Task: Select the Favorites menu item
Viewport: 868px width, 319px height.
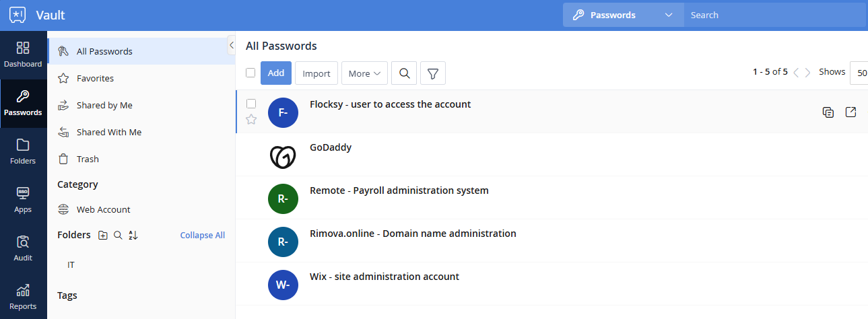Action: pyautogui.click(x=95, y=78)
